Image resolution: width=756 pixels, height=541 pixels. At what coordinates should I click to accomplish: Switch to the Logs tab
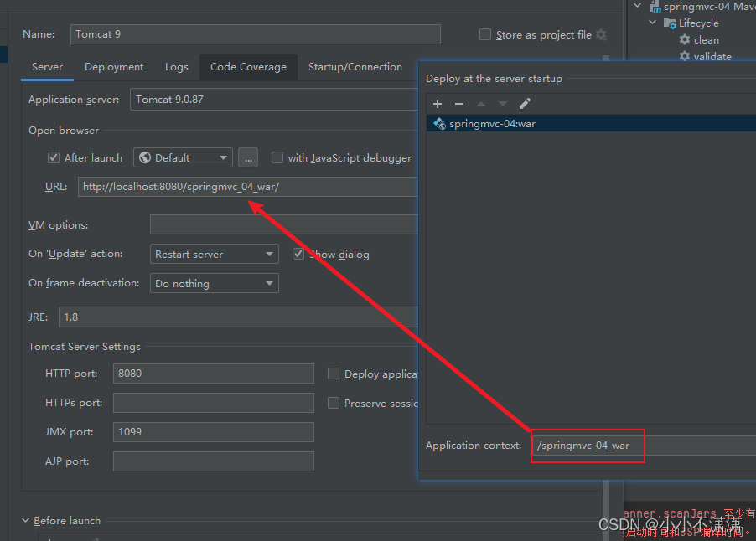(177, 67)
